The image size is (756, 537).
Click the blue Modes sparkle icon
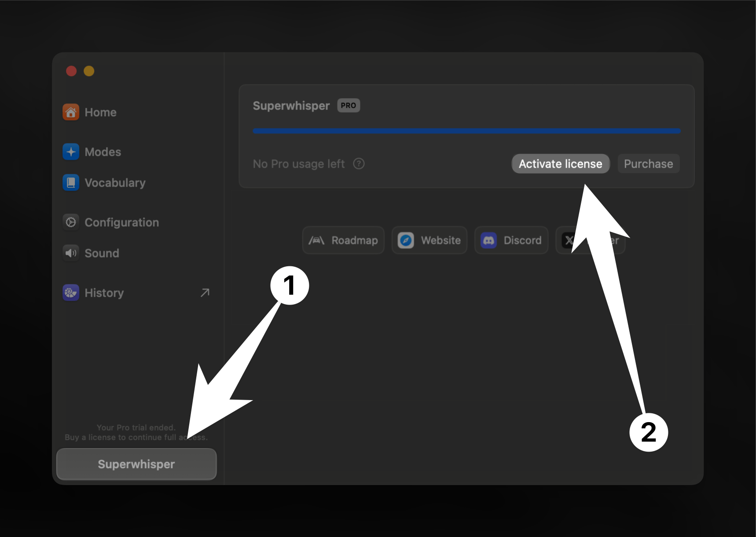tap(71, 152)
